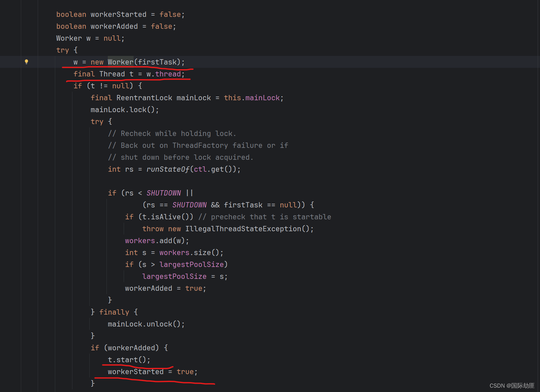This screenshot has width=540, height=392.
Task: Click 'SHUTDOWN' in 'rs < SHUTDOWN'
Action: click(x=164, y=193)
